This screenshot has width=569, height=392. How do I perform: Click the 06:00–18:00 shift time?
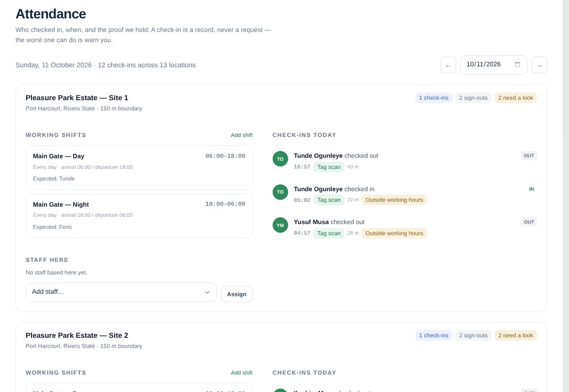pos(225,156)
